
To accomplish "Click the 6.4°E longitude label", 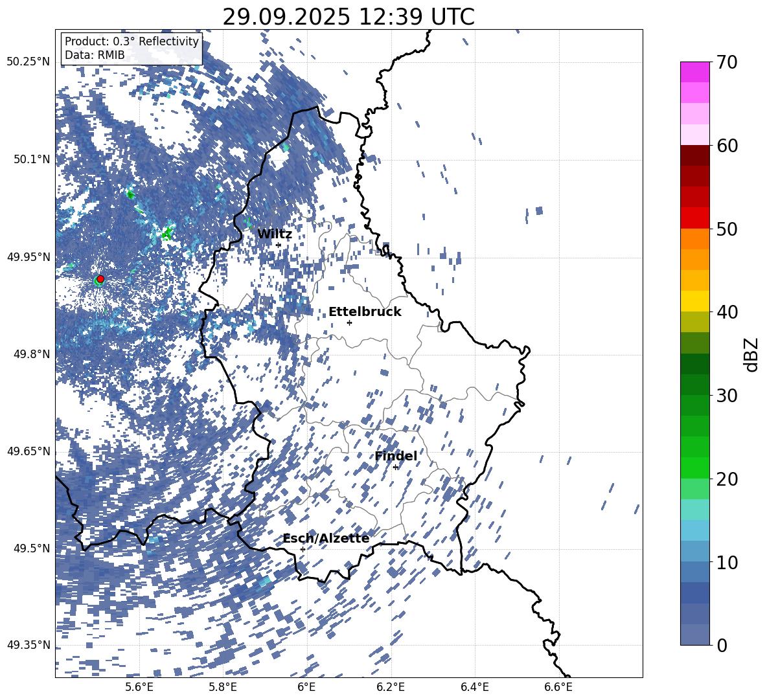I will (475, 687).
